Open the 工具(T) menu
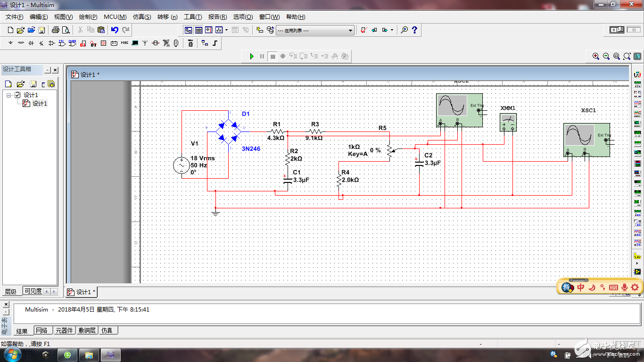644x362 pixels. pos(193,16)
